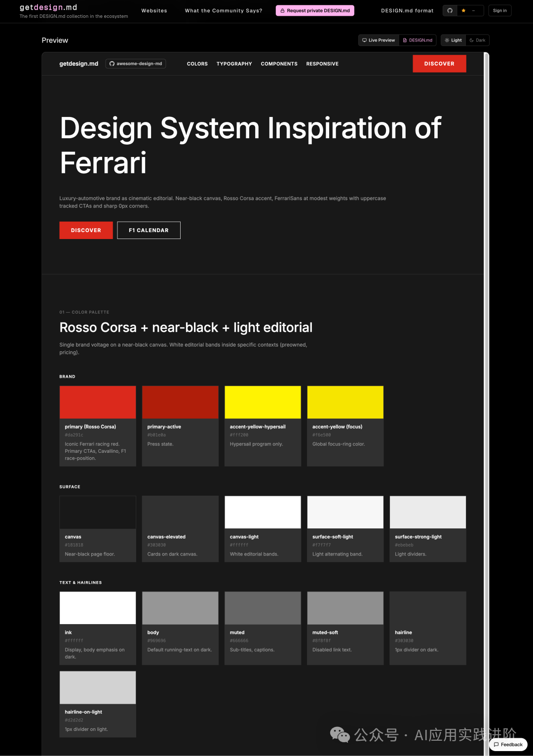Screen dimensions: 533x756
Task: Click the BRAND section label
Action: [x=68, y=377]
